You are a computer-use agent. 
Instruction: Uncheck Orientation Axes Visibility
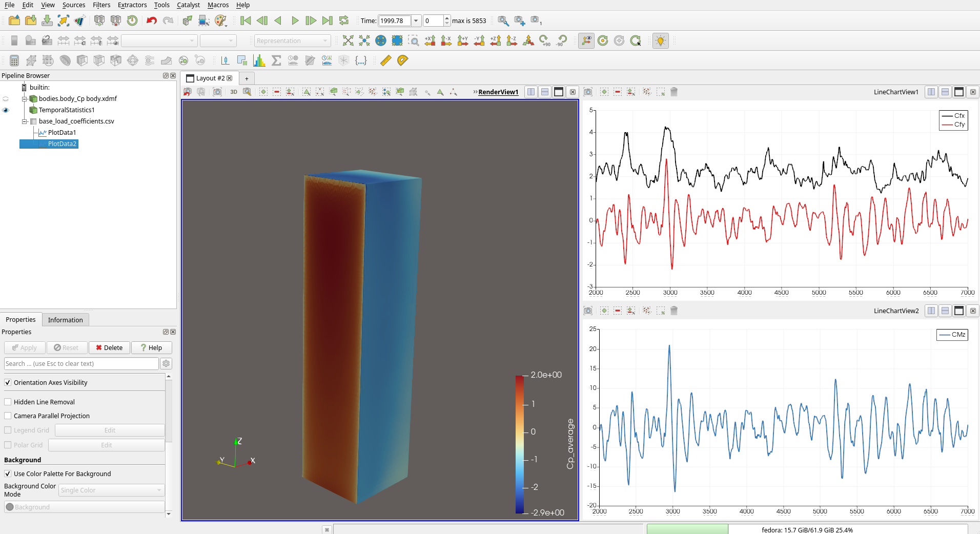tap(8, 382)
